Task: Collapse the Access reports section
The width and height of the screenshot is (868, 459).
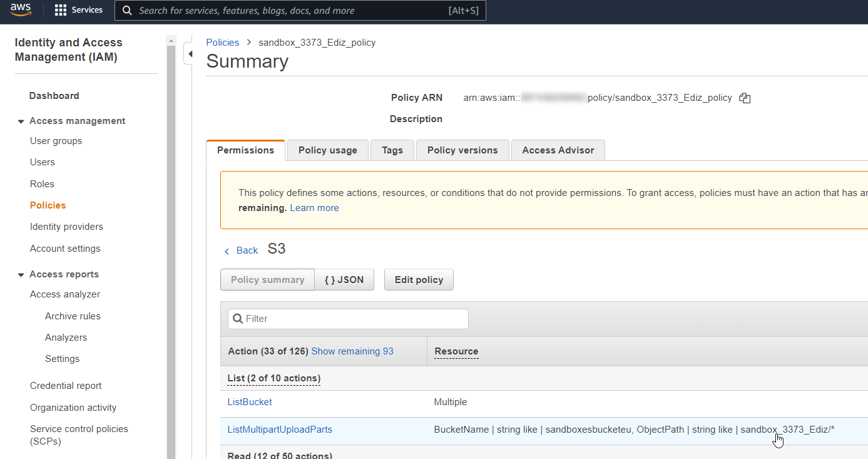Action: (21, 275)
